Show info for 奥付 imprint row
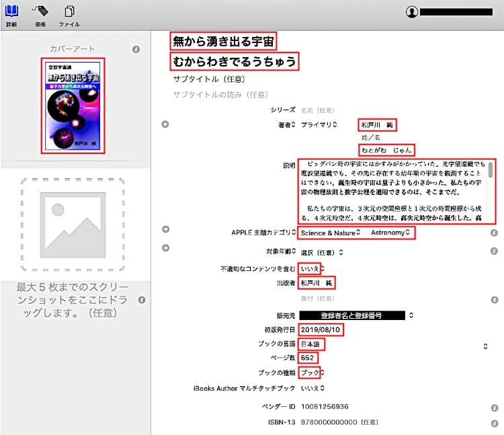The image size is (504, 435). [495, 300]
